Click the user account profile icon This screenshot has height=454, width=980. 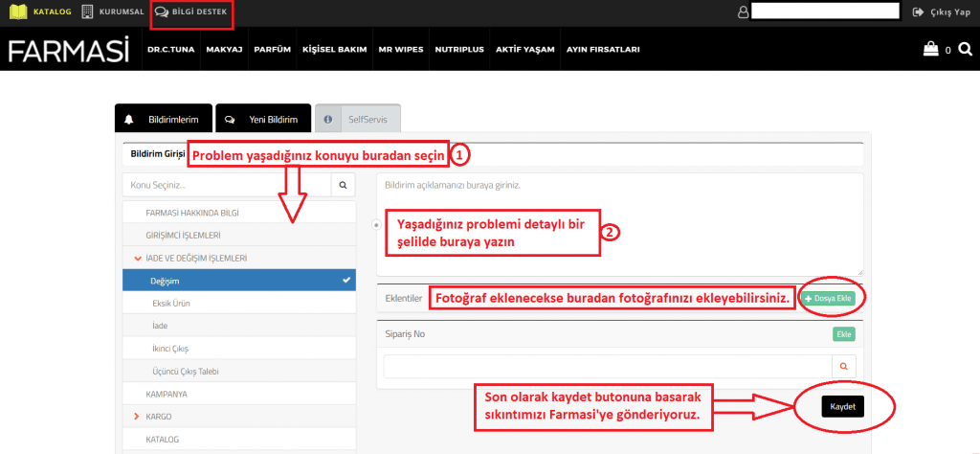point(743,11)
